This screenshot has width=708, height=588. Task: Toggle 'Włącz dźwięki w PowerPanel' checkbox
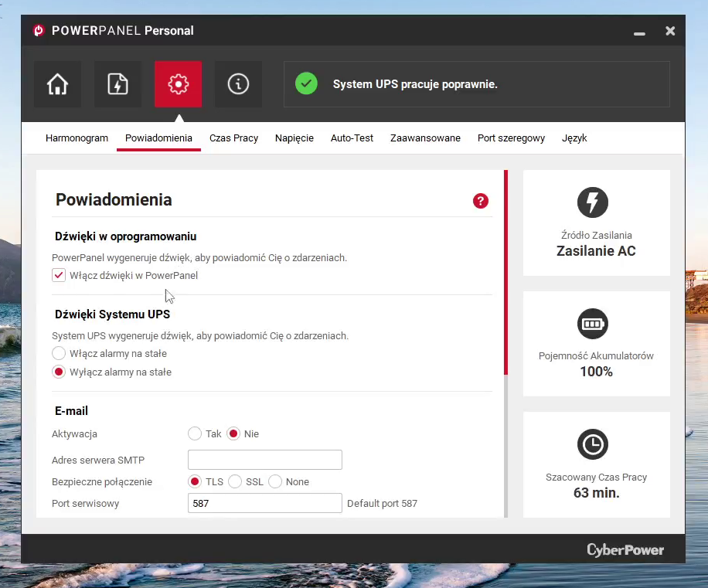coord(59,275)
